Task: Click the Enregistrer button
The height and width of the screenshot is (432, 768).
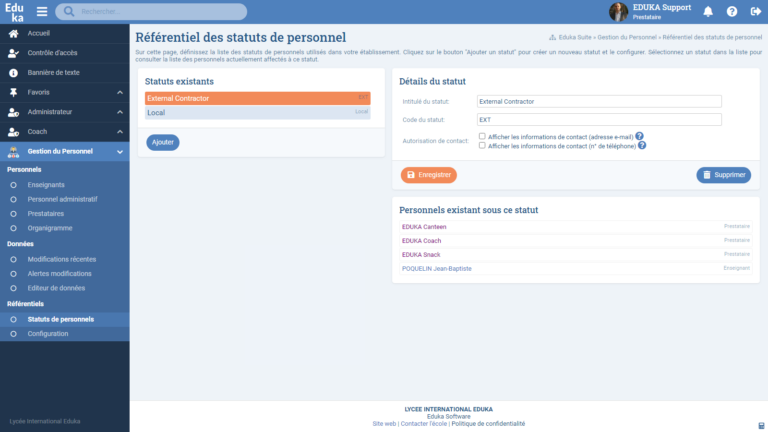Action: (x=429, y=175)
